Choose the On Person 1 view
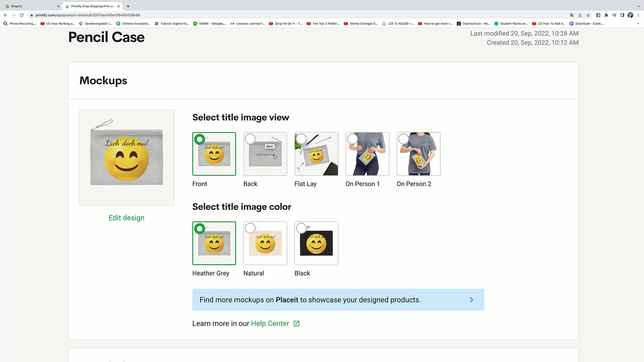 pos(367,154)
